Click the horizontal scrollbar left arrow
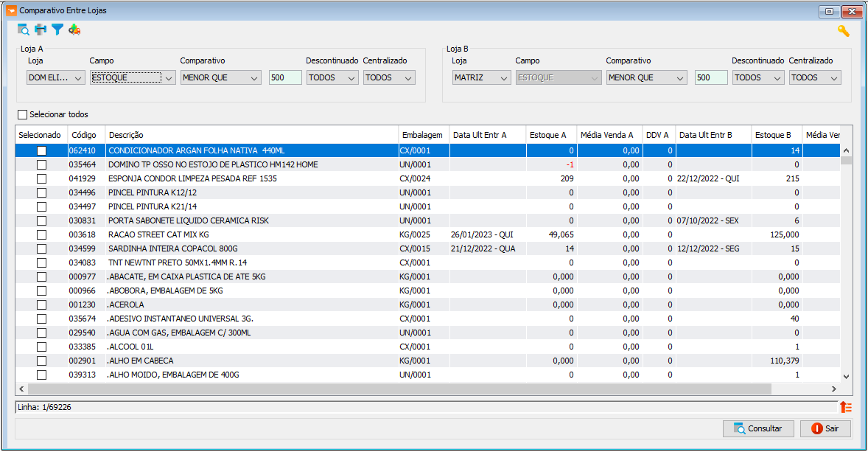This screenshot has width=868, height=452. pyautogui.click(x=21, y=389)
